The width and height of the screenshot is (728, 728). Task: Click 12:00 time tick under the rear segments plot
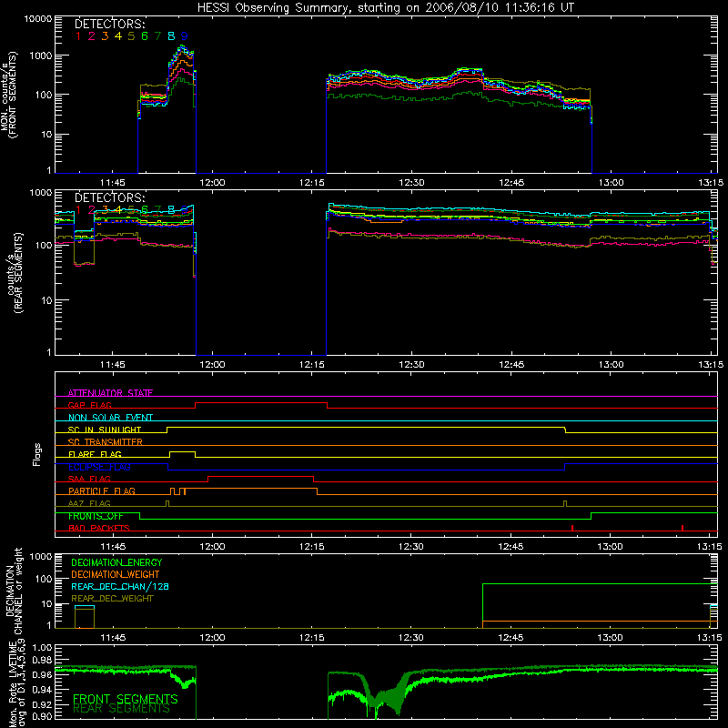tap(212, 365)
